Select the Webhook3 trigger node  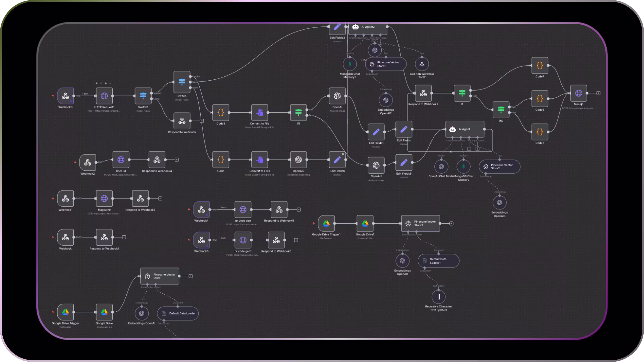(x=65, y=96)
